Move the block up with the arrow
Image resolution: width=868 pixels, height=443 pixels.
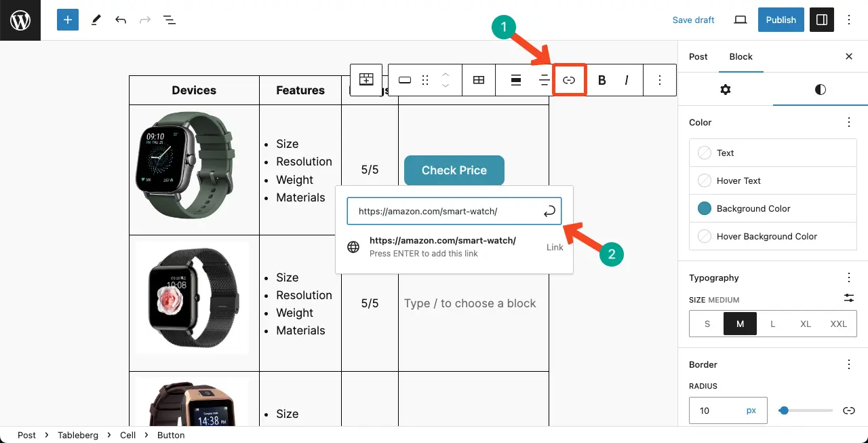coord(446,75)
